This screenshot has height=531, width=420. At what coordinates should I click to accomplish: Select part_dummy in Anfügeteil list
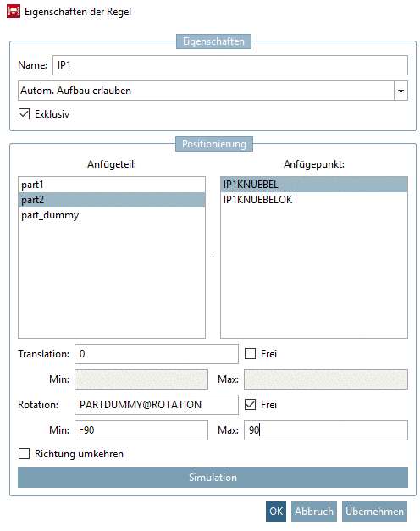(112, 215)
